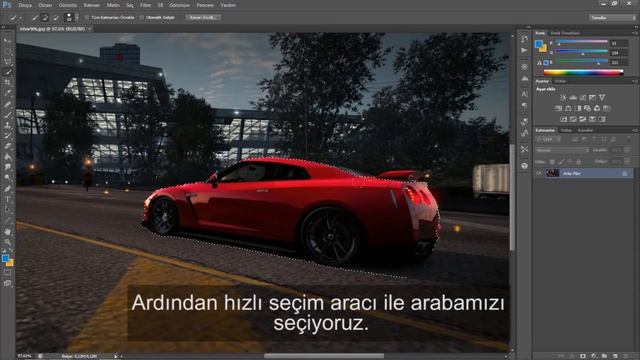Image resolution: width=640 pixels, height=360 pixels.
Task: Choose Add to selection mode
Action: coord(45,18)
